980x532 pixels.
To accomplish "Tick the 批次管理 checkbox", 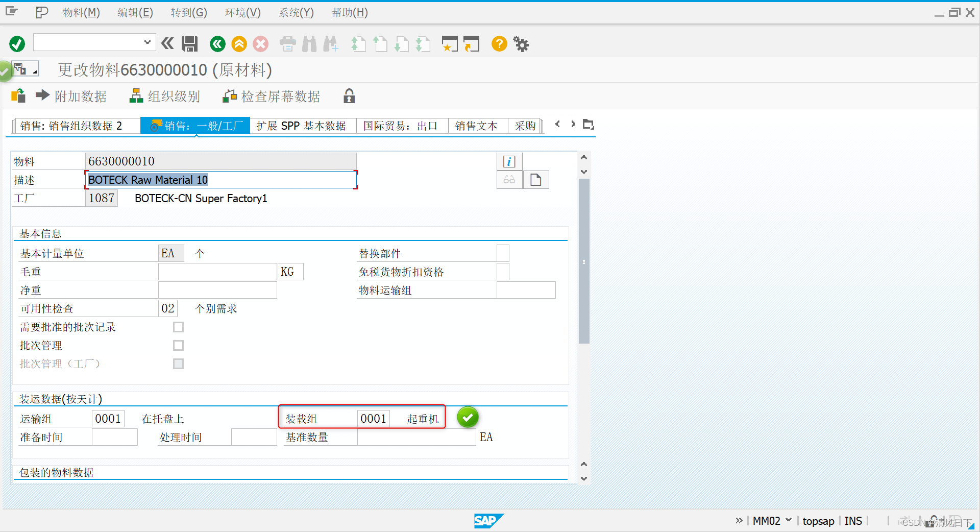I will pyautogui.click(x=178, y=345).
